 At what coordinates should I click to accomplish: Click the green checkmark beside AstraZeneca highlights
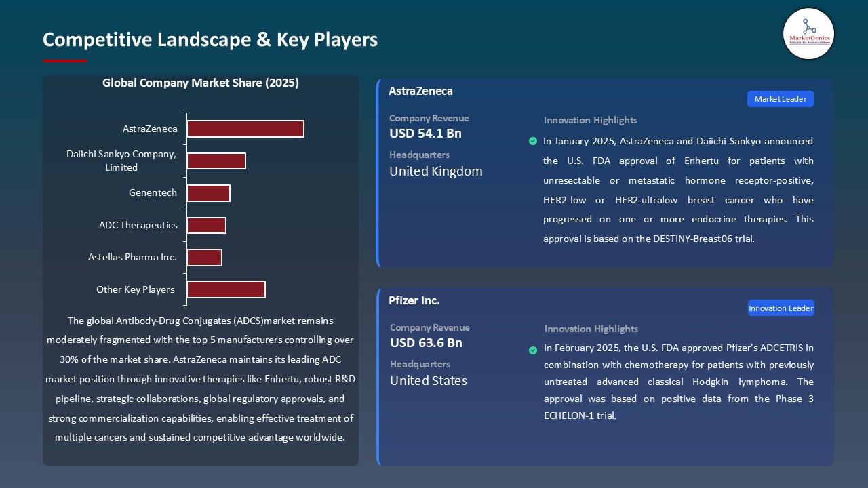click(x=533, y=142)
